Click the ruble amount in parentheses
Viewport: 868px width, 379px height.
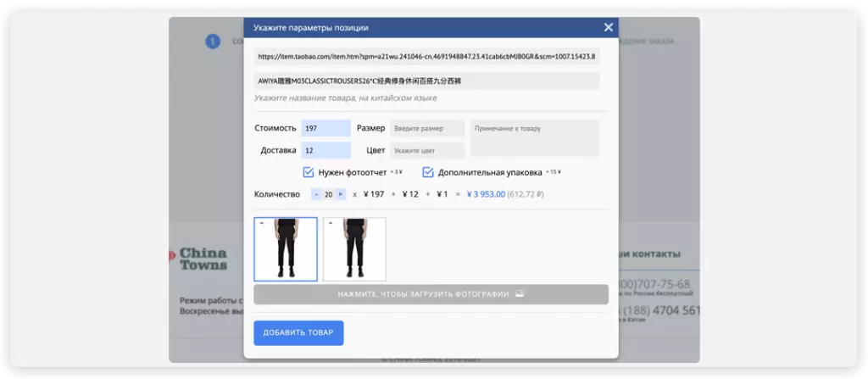click(x=526, y=194)
